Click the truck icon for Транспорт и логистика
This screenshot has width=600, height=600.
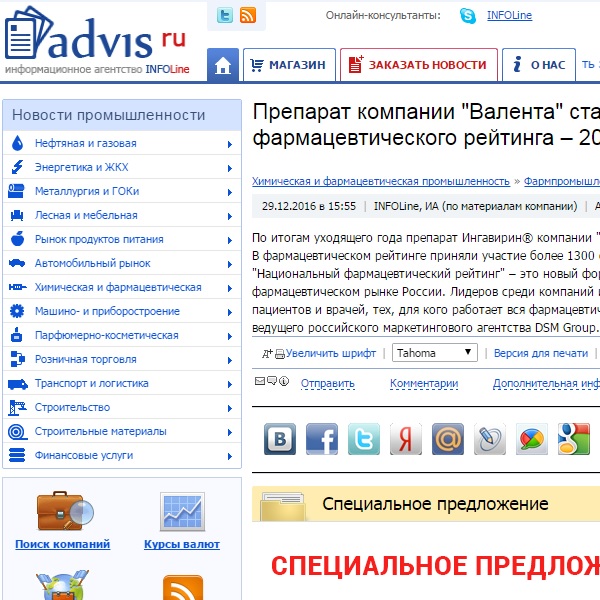(18, 384)
